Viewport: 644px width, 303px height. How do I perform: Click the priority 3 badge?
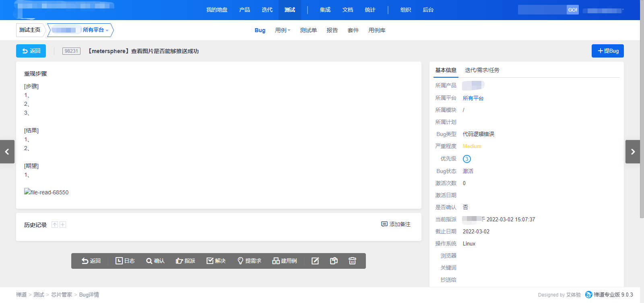tap(466, 159)
